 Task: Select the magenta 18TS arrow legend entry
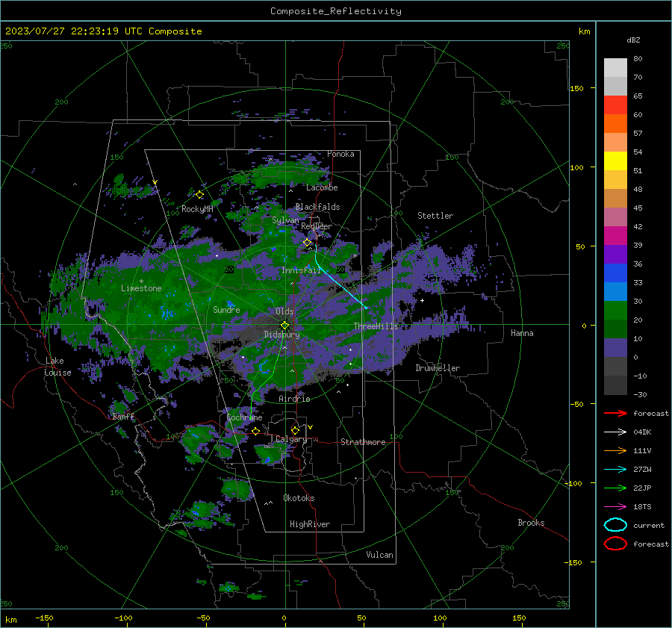coord(615,507)
